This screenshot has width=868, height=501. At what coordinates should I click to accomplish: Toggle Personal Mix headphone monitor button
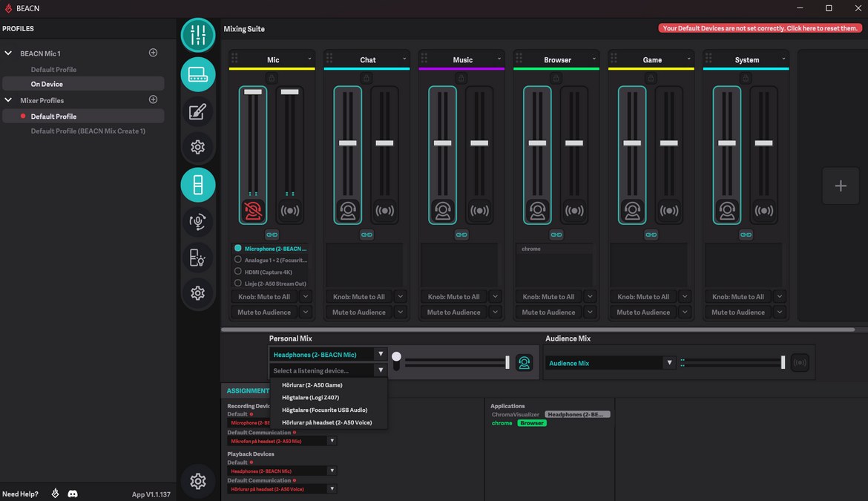pyautogui.click(x=525, y=363)
